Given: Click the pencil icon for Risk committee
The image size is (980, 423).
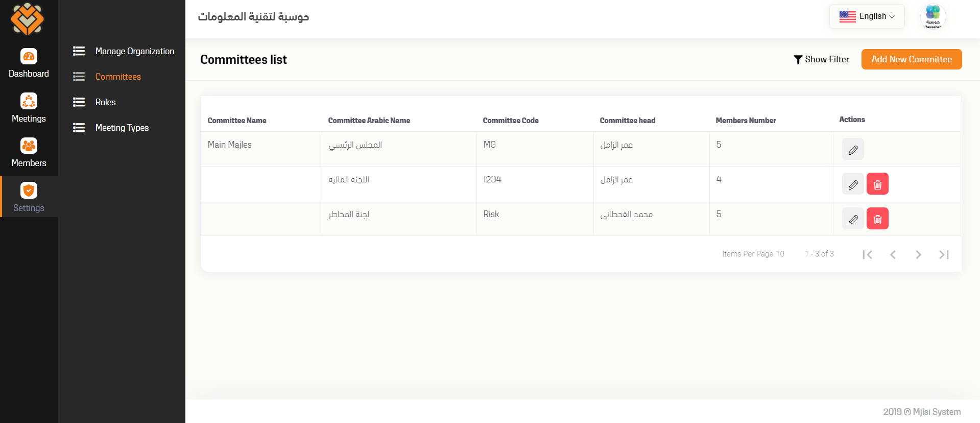Looking at the screenshot, I should coord(853,219).
